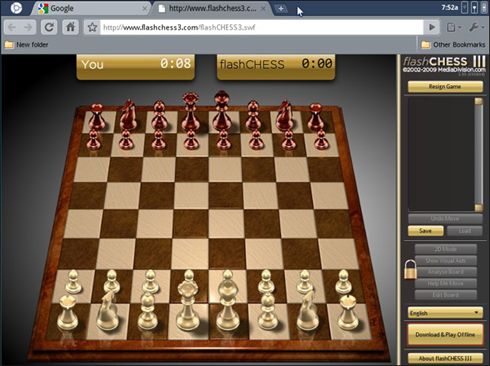Image resolution: width=490 pixels, height=366 pixels.
Task: Select the white queenside knight
Action: coord(108,311)
